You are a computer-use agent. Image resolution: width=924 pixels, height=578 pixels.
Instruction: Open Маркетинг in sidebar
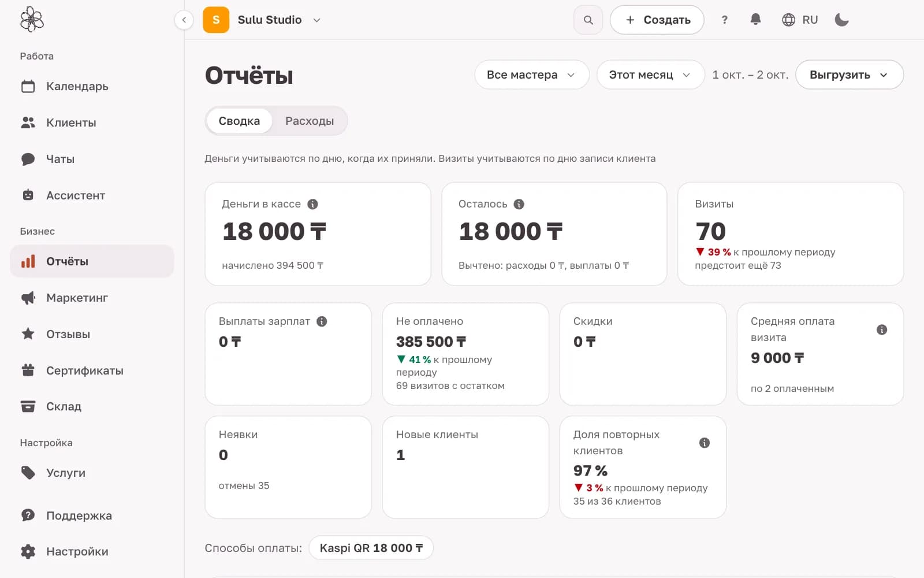[x=92, y=298]
